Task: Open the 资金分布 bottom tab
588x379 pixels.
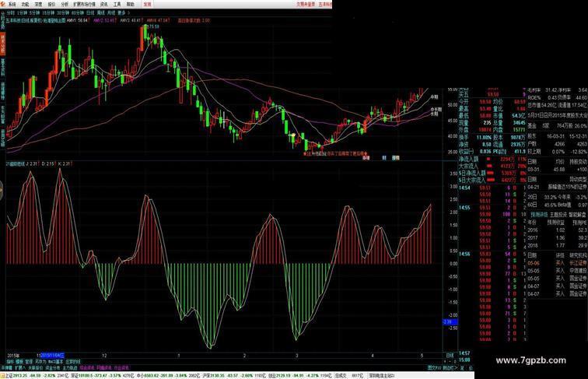Action: (53, 368)
